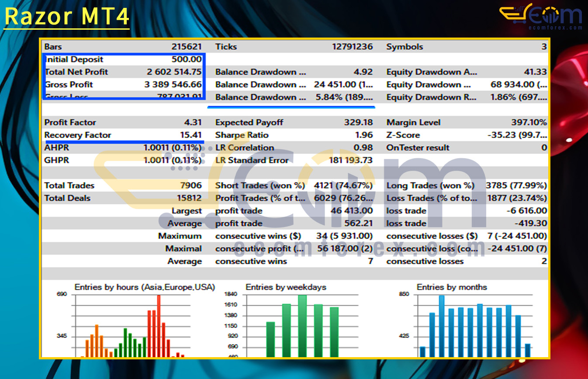Image resolution: width=588 pixels, height=379 pixels.
Task: Click the ecomforex.com logo at top right
Action: point(541,17)
